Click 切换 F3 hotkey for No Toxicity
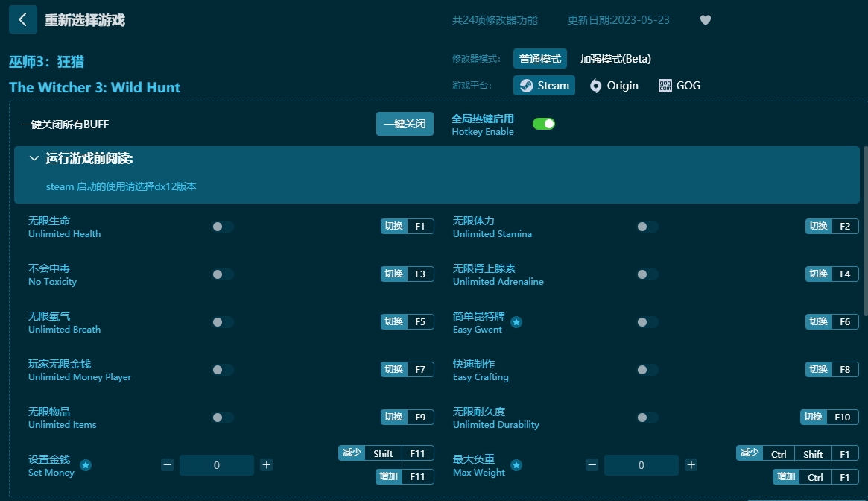The image size is (868, 501). coord(407,274)
